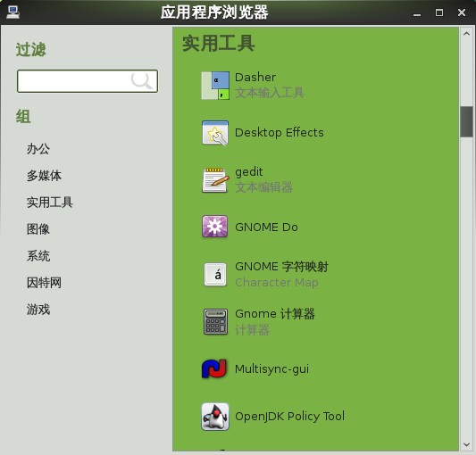Launch Desktop Effects via its icon
476x455 pixels.
(x=215, y=133)
